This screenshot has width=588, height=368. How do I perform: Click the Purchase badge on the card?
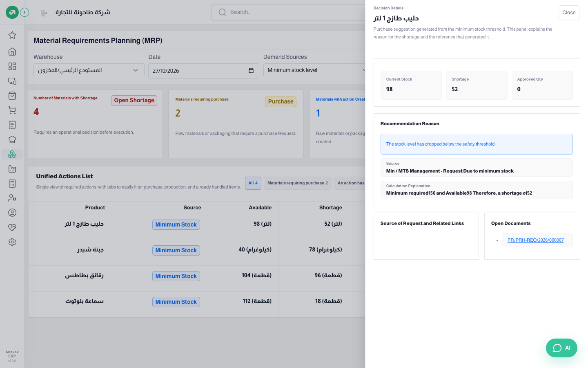pyautogui.click(x=281, y=102)
